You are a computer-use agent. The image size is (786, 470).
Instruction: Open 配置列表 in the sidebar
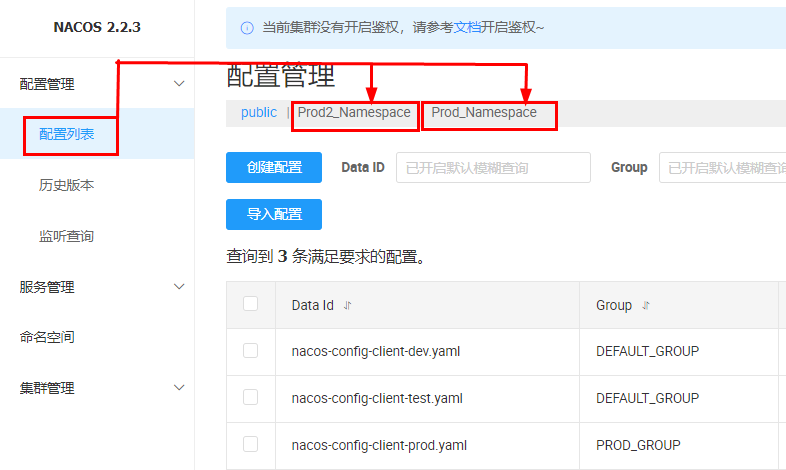pyautogui.click(x=67, y=134)
